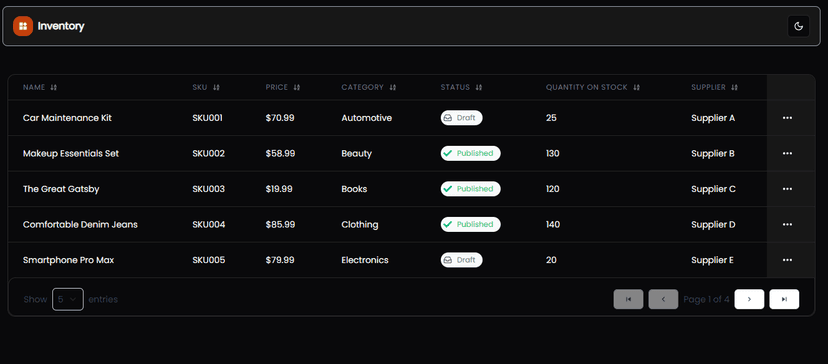Select the Makeup Essentials Set name cell
Viewport: 828px width, 364px height.
coord(71,153)
